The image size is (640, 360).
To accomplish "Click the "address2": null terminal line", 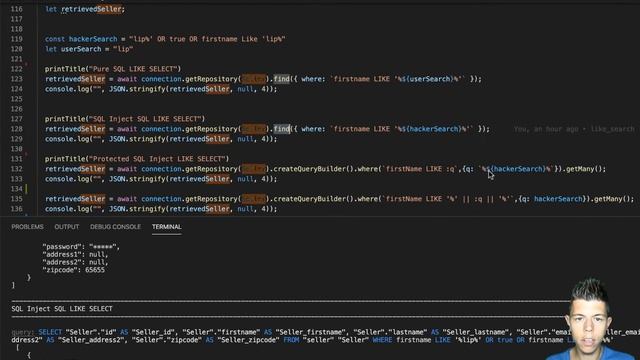I will click(76, 262).
